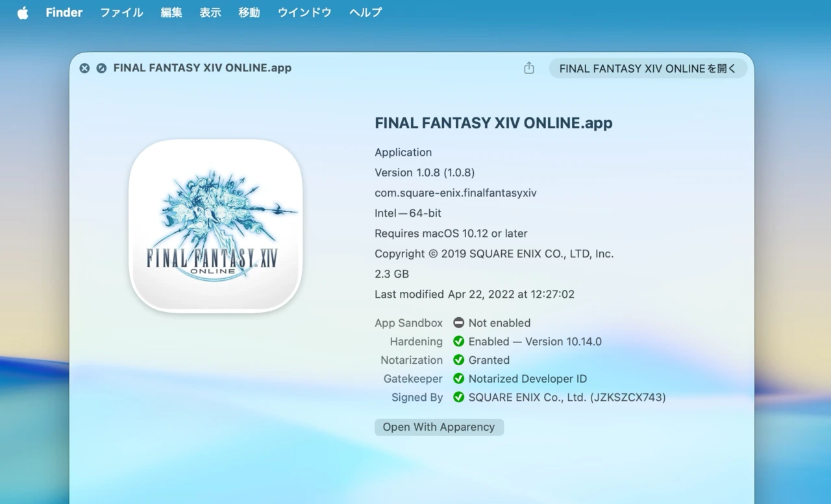Click the share icon in the toolbar
831x504 pixels.
tap(528, 67)
